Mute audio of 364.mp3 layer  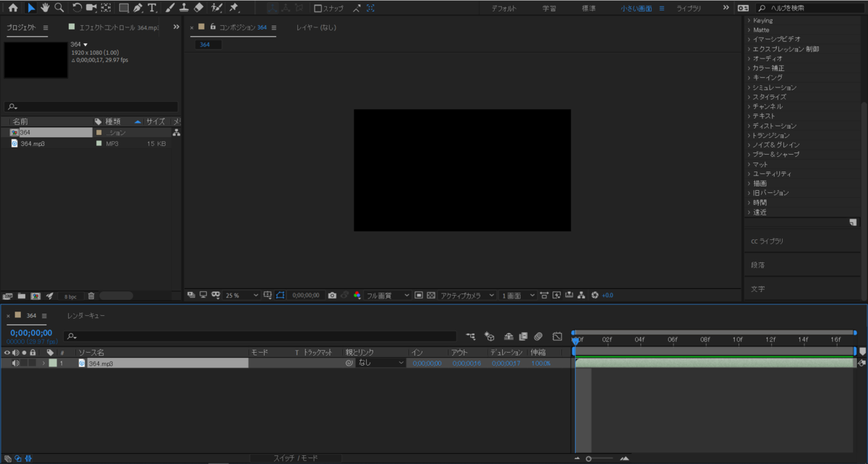pyautogui.click(x=15, y=363)
